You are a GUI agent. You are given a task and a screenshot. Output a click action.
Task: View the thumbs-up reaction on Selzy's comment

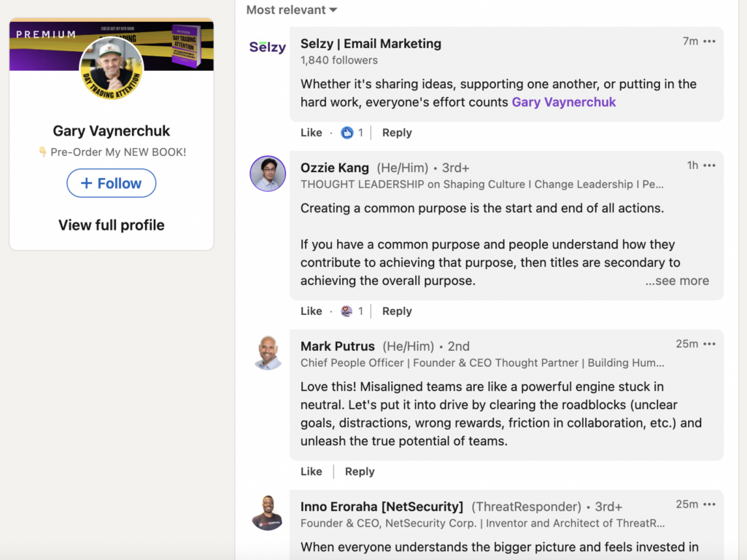pyautogui.click(x=348, y=133)
